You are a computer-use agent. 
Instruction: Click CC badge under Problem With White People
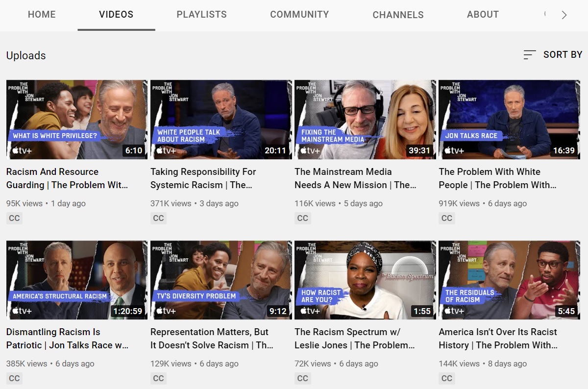coord(446,218)
